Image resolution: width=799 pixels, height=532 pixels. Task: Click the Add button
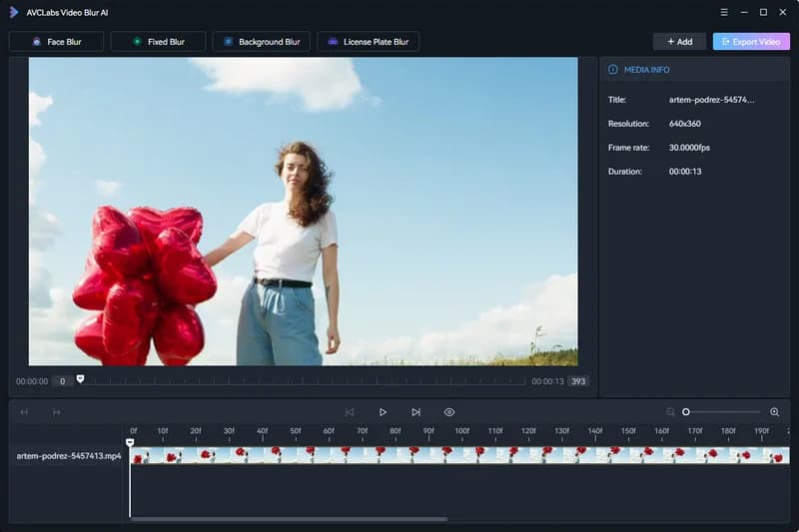pos(679,42)
